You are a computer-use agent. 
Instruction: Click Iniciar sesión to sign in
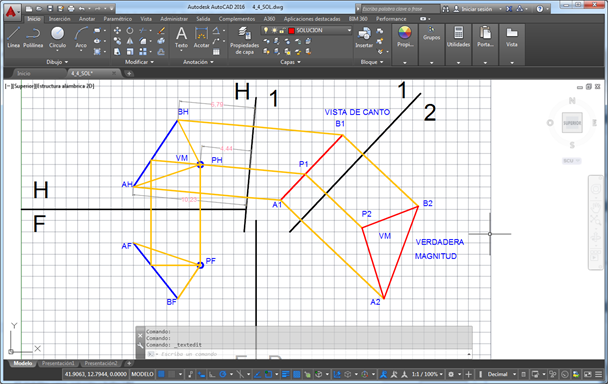tap(476, 9)
